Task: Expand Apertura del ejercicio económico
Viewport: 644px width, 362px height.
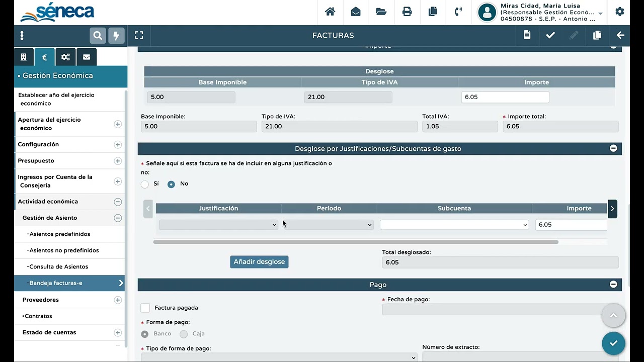Action: [x=118, y=124]
